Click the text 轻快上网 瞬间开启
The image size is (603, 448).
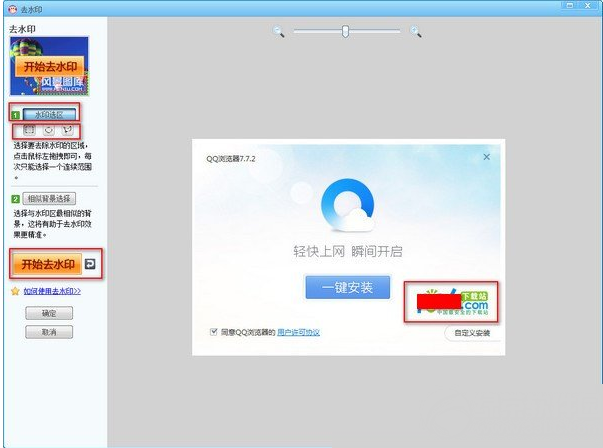(x=348, y=251)
